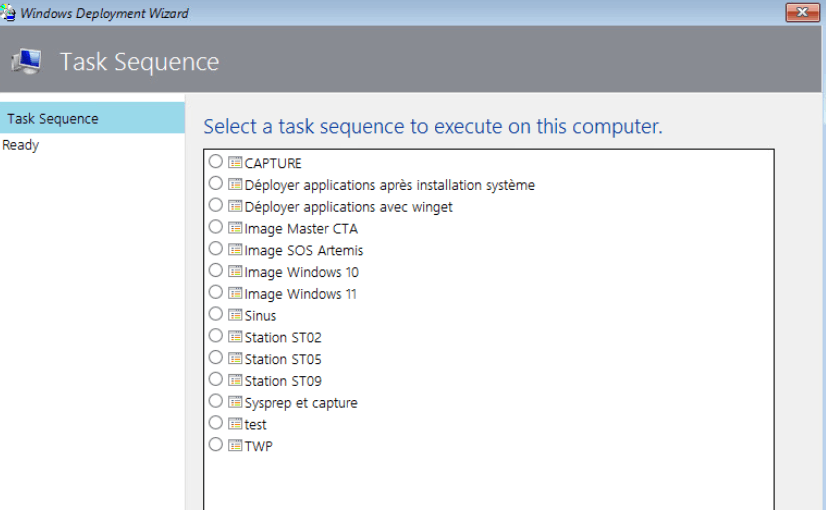Screen dimensions: 826x510
Task: Click the computer icon in the header banner
Action: (x=27, y=62)
